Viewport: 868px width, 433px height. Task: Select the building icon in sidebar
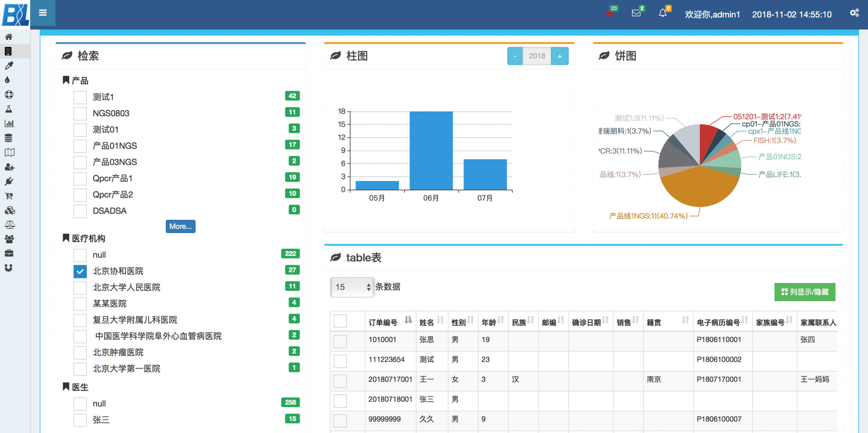[x=8, y=51]
